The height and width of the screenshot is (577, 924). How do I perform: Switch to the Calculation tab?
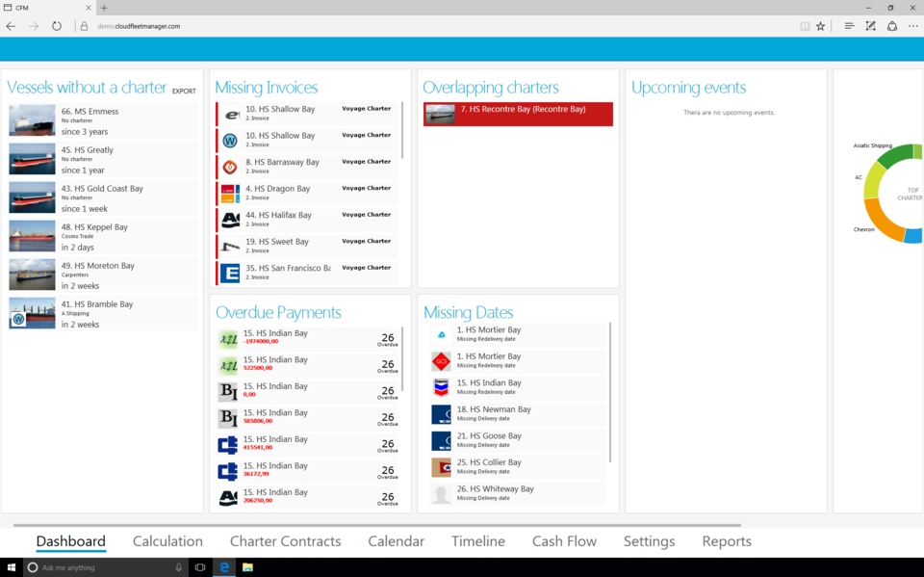click(167, 541)
